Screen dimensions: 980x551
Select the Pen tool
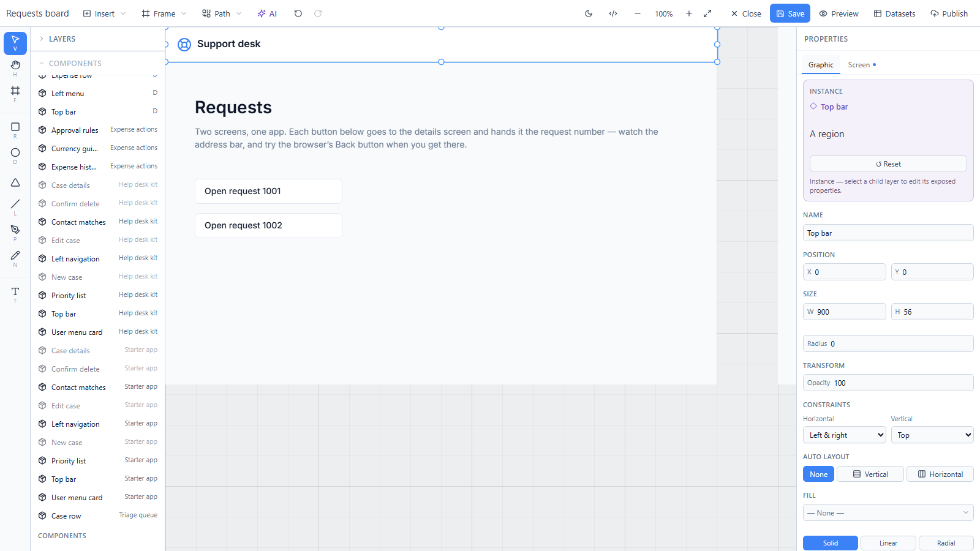pos(15,233)
